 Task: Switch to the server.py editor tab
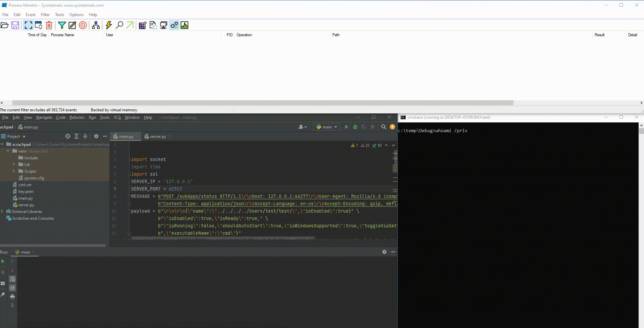pos(158,136)
